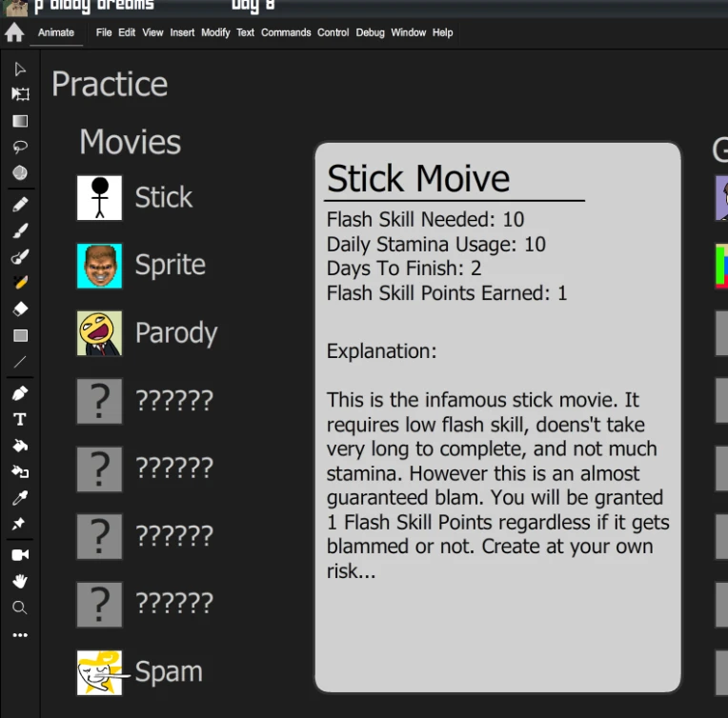The width and height of the screenshot is (728, 718).
Task: Select the Lasso tool
Action: coord(20,148)
